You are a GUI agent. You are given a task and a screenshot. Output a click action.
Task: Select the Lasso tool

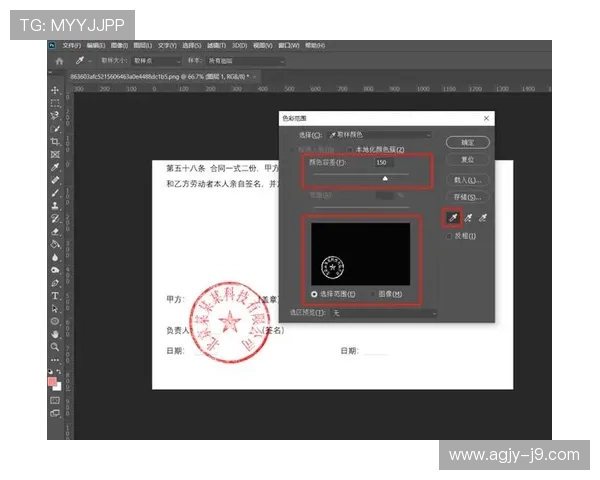click(55, 116)
